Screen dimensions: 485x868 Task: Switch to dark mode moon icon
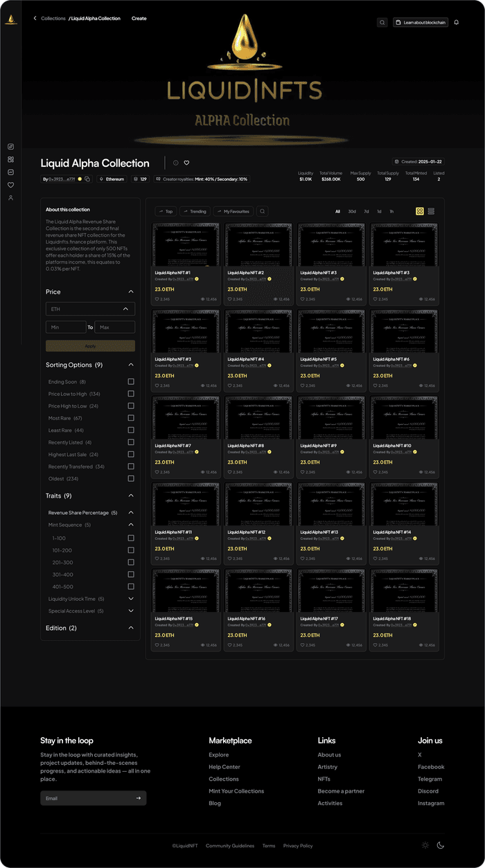click(x=441, y=845)
